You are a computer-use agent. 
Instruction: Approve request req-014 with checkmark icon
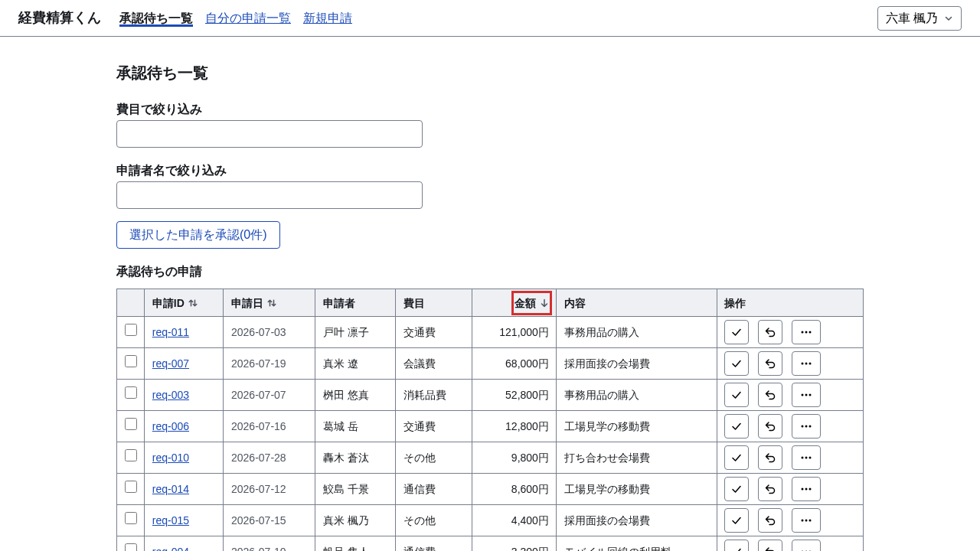pyautogui.click(x=737, y=489)
